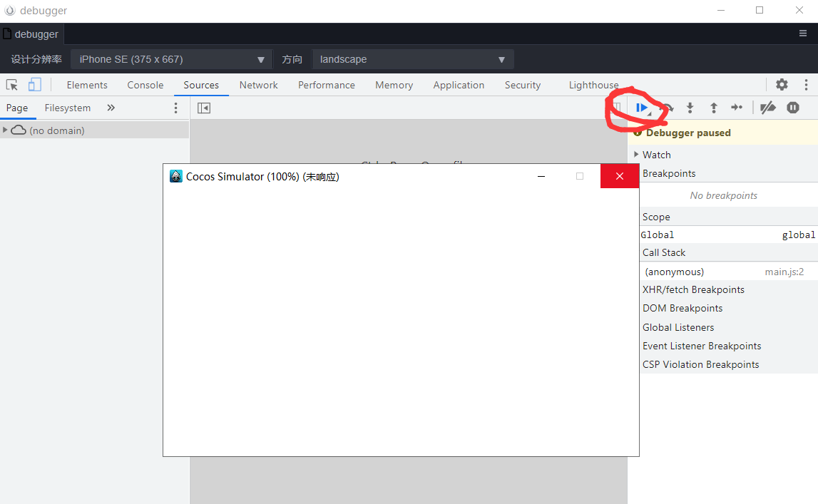Expand the (no domain) tree node
The height and width of the screenshot is (504, 818).
[x=5, y=130]
